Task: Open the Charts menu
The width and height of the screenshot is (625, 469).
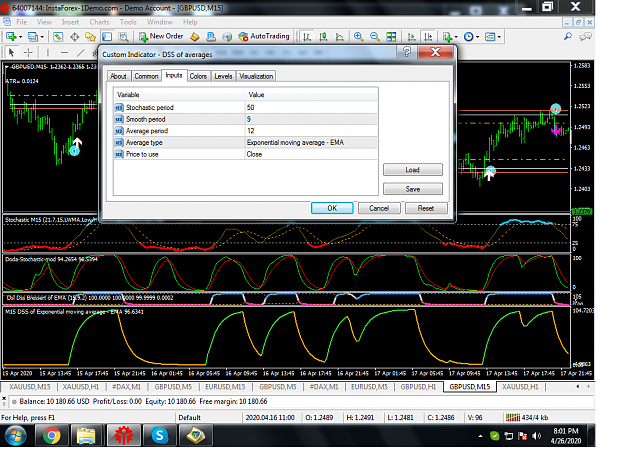Action: tap(99, 22)
